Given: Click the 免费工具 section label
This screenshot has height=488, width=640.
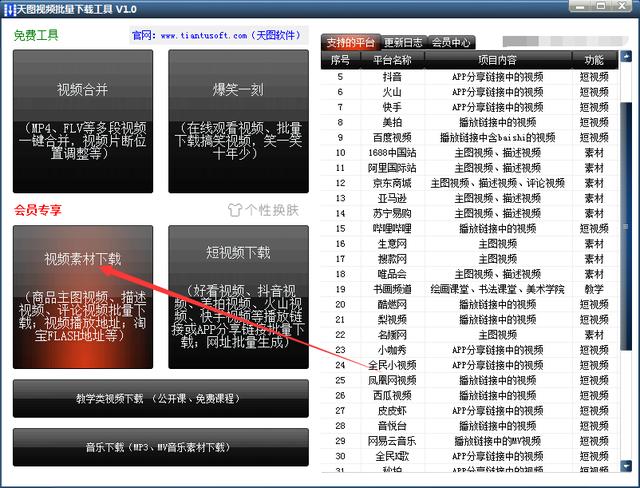Looking at the screenshot, I should click(36, 35).
